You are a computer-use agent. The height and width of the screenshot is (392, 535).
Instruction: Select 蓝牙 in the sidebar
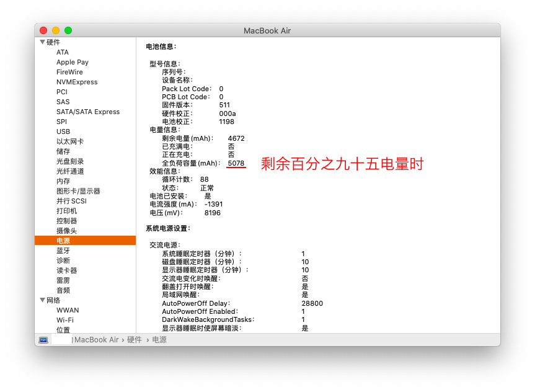click(63, 251)
